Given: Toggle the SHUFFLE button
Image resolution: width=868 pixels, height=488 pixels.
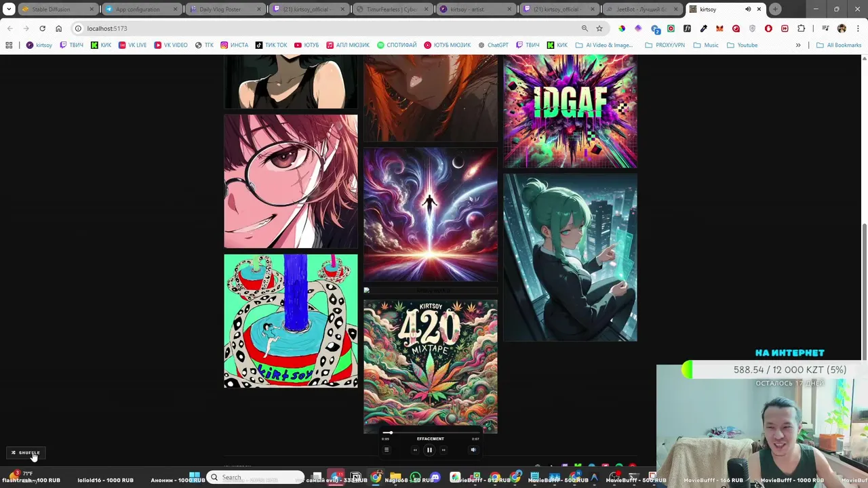Looking at the screenshot, I should pos(26,453).
